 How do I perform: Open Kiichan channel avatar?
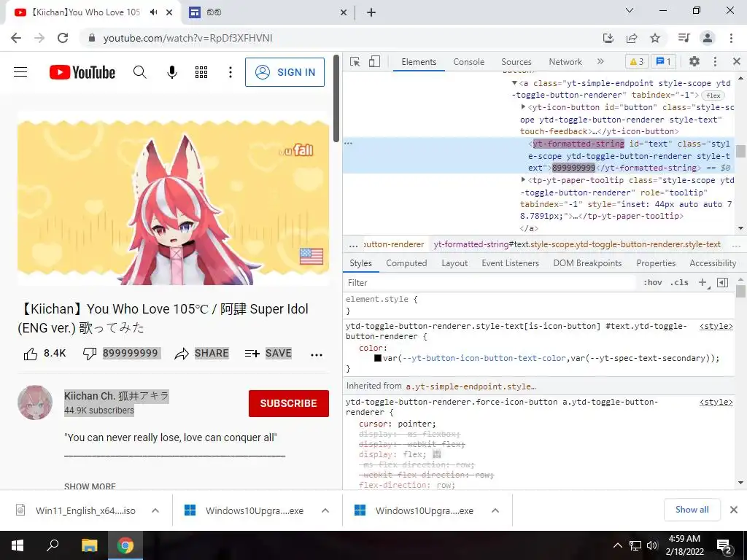point(35,402)
